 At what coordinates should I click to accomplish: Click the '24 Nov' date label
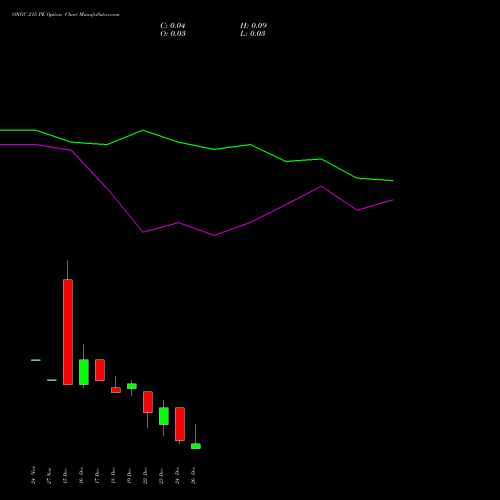[33, 475]
